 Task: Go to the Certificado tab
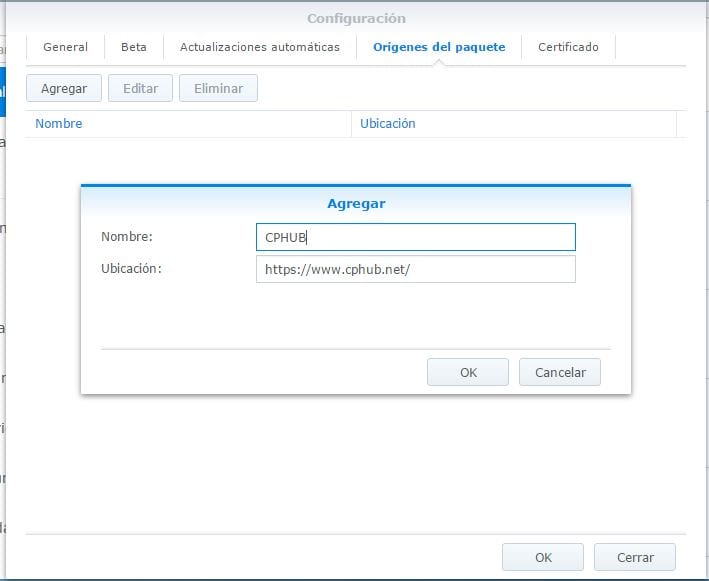tap(568, 47)
